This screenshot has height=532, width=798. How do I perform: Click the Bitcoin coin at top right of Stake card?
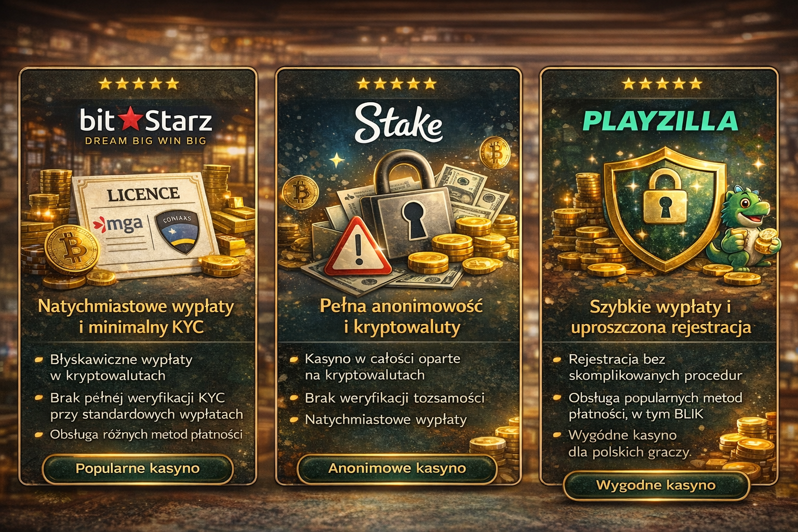click(495, 153)
